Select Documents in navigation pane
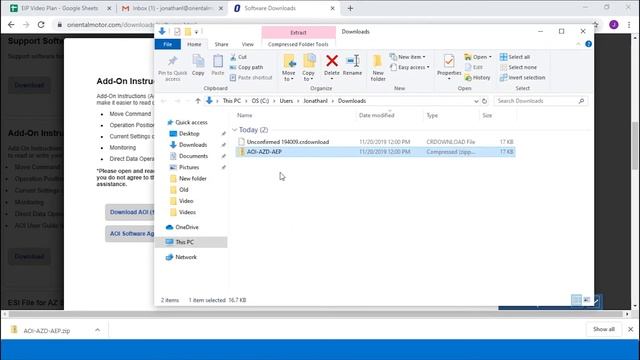This screenshot has width=640, height=360. pyautogui.click(x=193, y=156)
